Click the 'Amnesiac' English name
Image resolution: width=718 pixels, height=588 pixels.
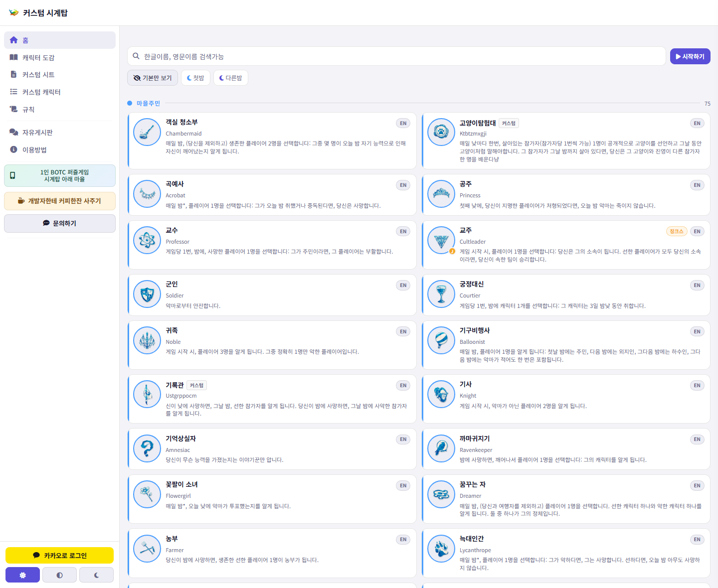[x=178, y=450]
